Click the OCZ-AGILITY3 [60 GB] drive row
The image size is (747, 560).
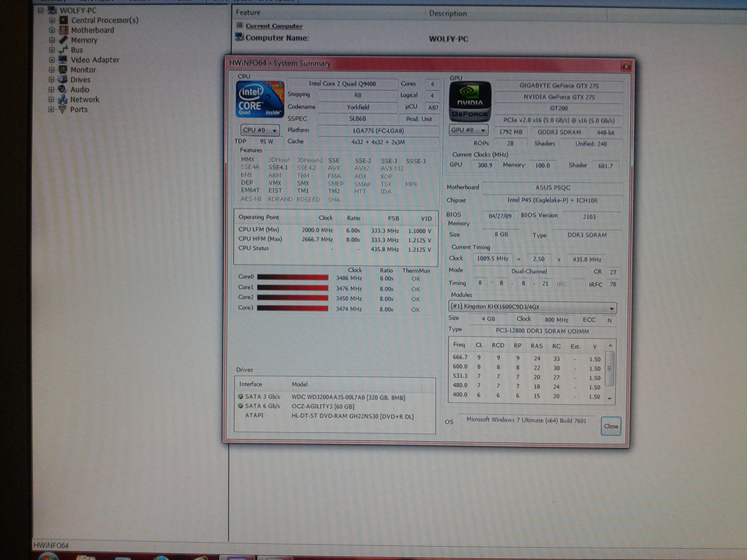[x=335, y=406]
